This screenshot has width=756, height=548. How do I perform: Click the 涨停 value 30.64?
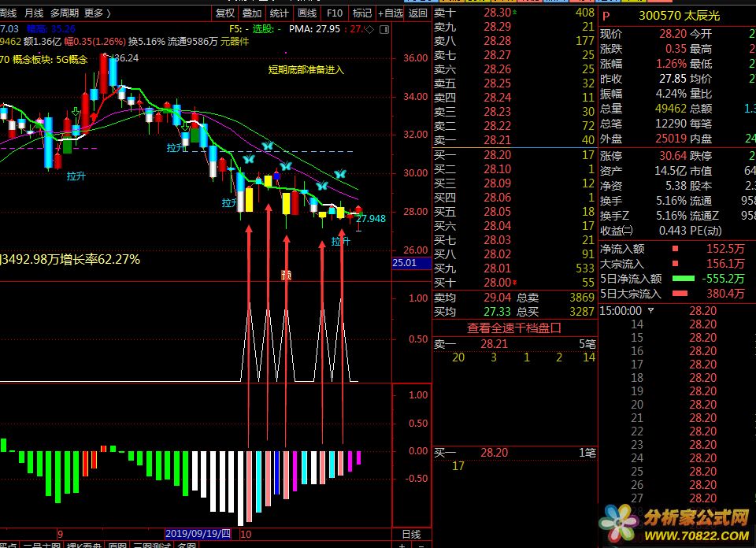pos(673,156)
